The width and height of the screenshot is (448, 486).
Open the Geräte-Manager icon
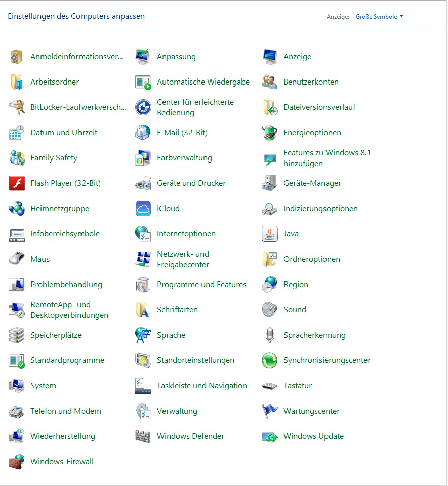[269, 183]
